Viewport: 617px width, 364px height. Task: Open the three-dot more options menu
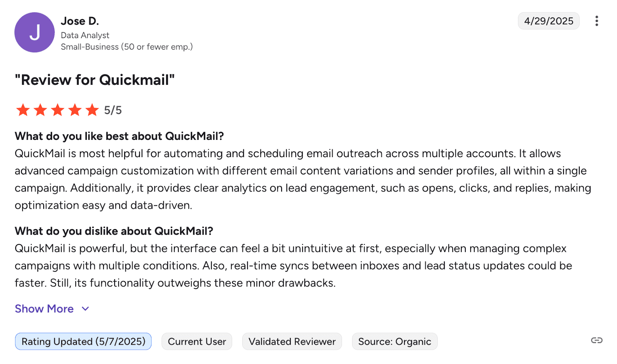(597, 21)
